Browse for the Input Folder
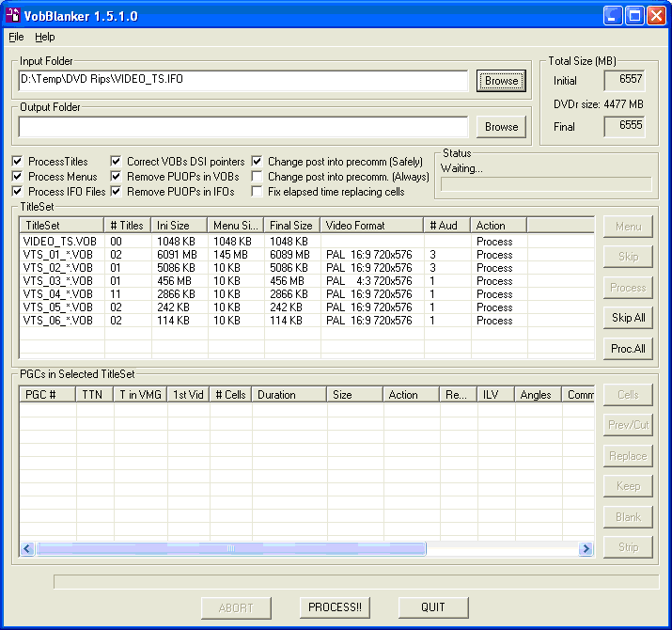The image size is (672, 630). (x=501, y=81)
